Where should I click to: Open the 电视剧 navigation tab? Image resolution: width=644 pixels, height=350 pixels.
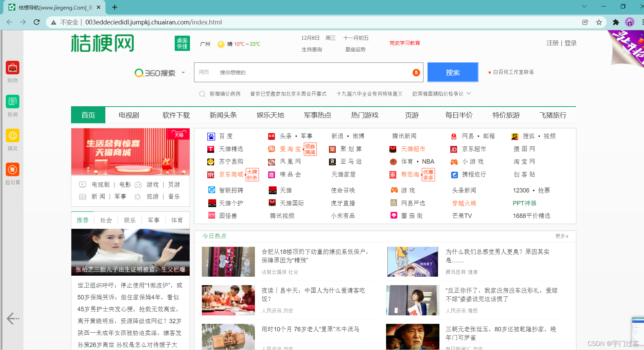129,115
